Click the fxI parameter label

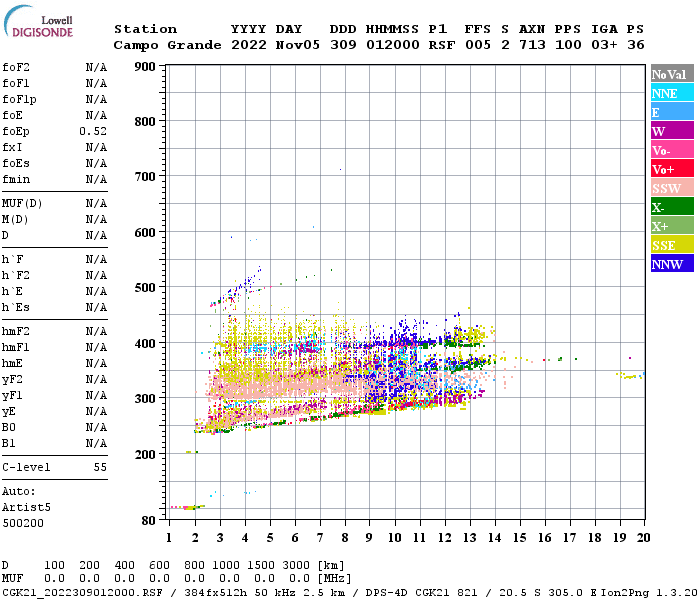pyautogui.click(x=12, y=148)
